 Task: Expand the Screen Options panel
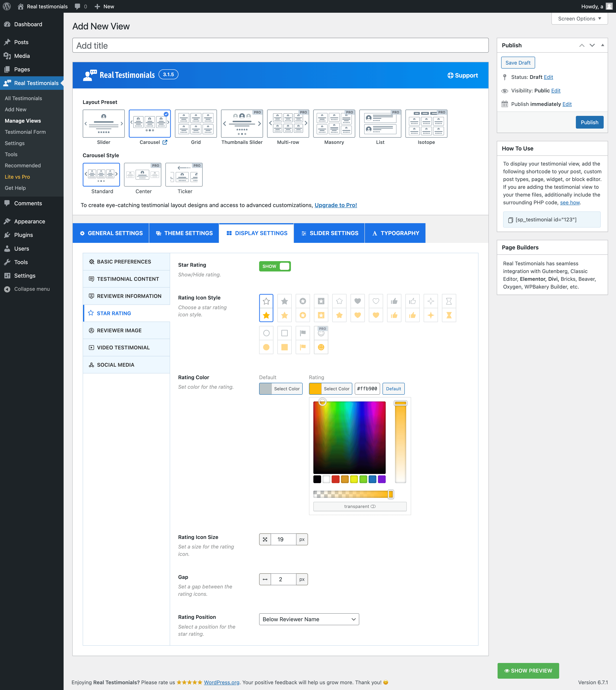coord(579,19)
